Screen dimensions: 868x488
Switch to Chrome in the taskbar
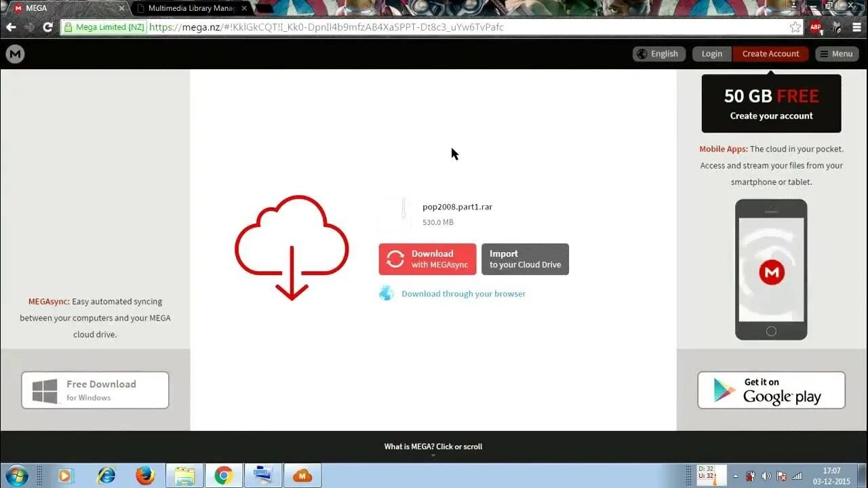tap(223, 476)
